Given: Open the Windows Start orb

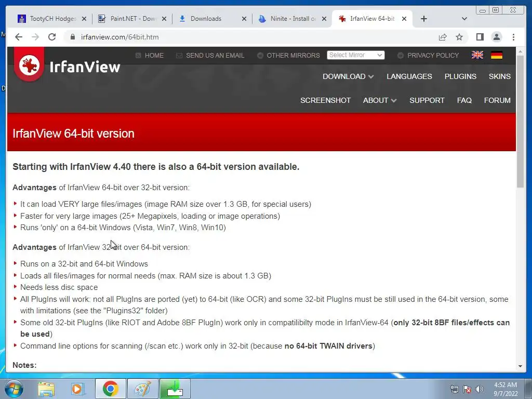Looking at the screenshot, I should 14,389.
